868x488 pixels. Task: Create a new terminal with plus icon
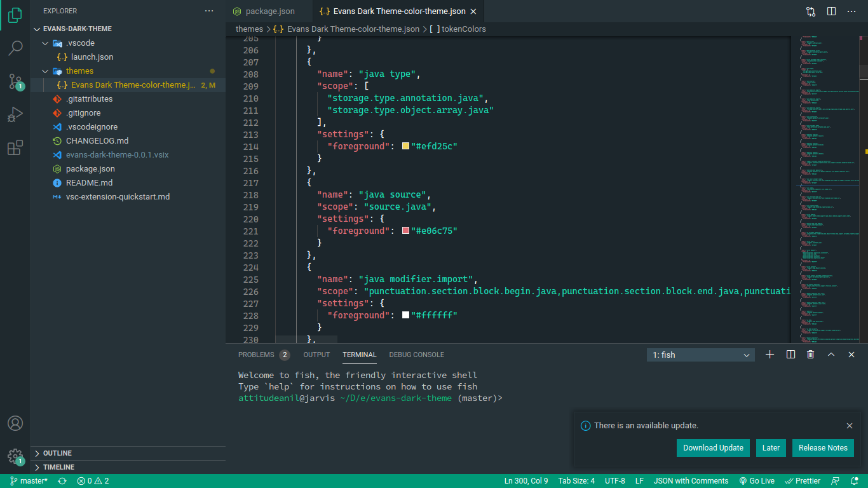pos(770,355)
